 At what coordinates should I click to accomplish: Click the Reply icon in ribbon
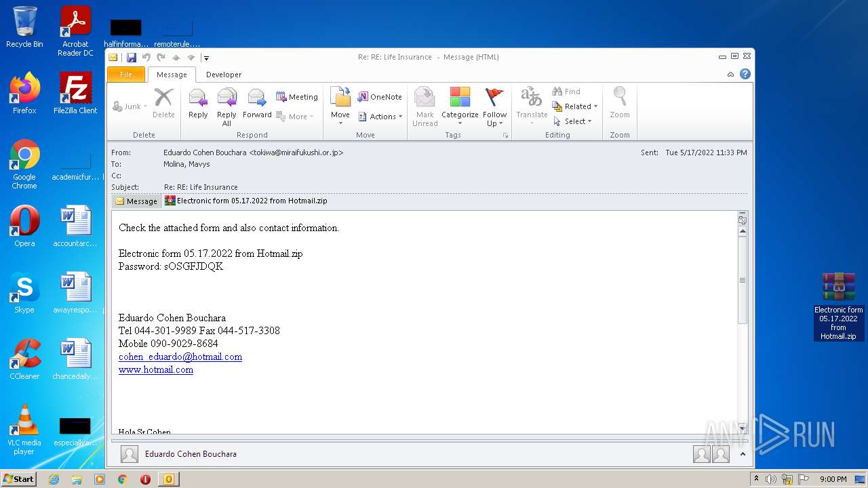point(198,104)
